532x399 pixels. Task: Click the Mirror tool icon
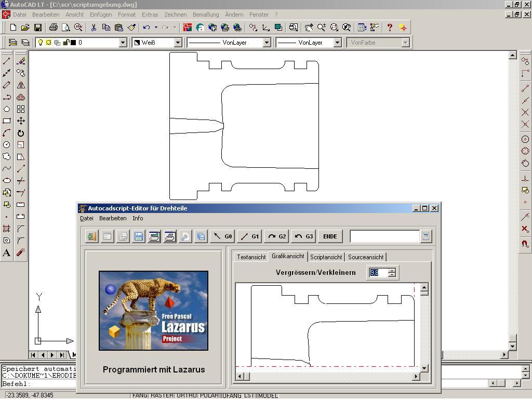coord(21,85)
